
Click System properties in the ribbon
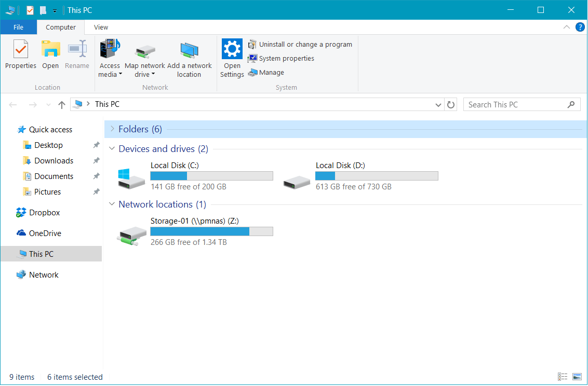point(286,59)
